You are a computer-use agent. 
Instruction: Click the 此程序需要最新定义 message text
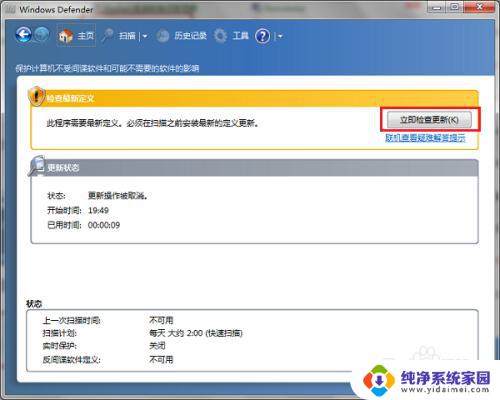153,123
